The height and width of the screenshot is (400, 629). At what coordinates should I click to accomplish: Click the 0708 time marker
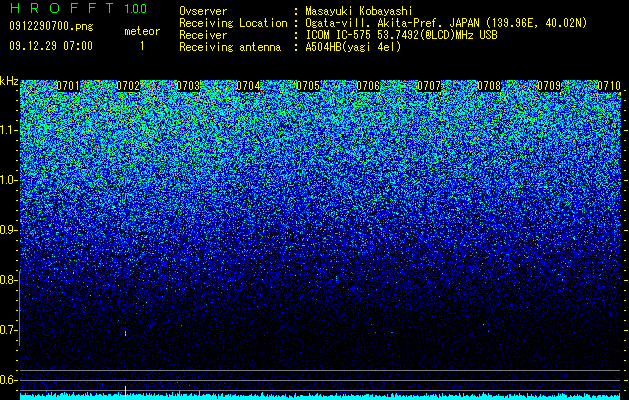(x=489, y=86)
